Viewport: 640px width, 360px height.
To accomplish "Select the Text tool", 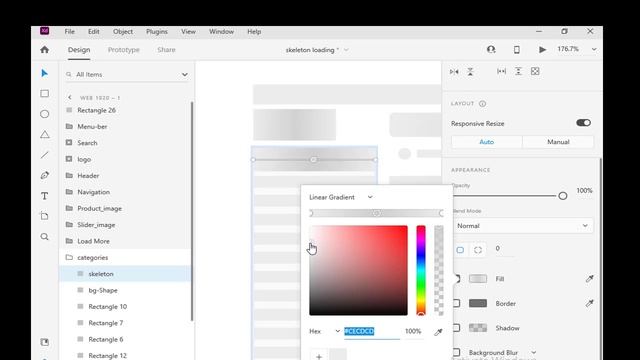I will point(44,196).
